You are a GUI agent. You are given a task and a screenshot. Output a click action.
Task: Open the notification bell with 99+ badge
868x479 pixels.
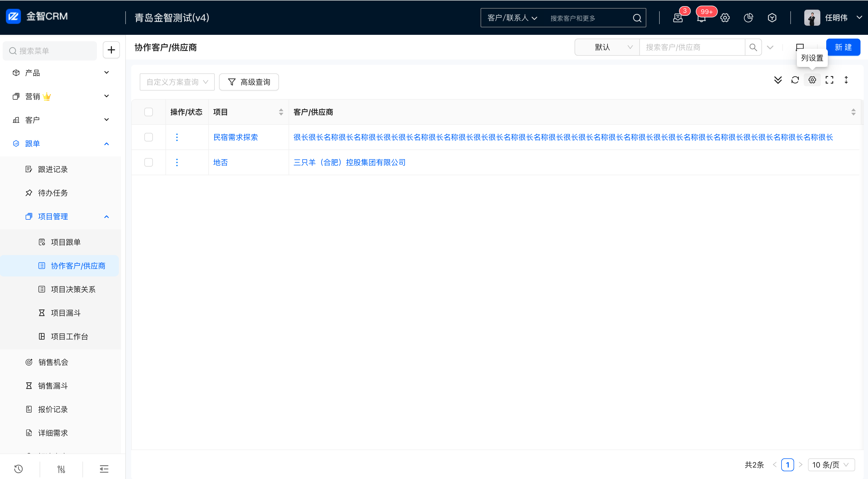pyautogui.click(x=701, y=18)
